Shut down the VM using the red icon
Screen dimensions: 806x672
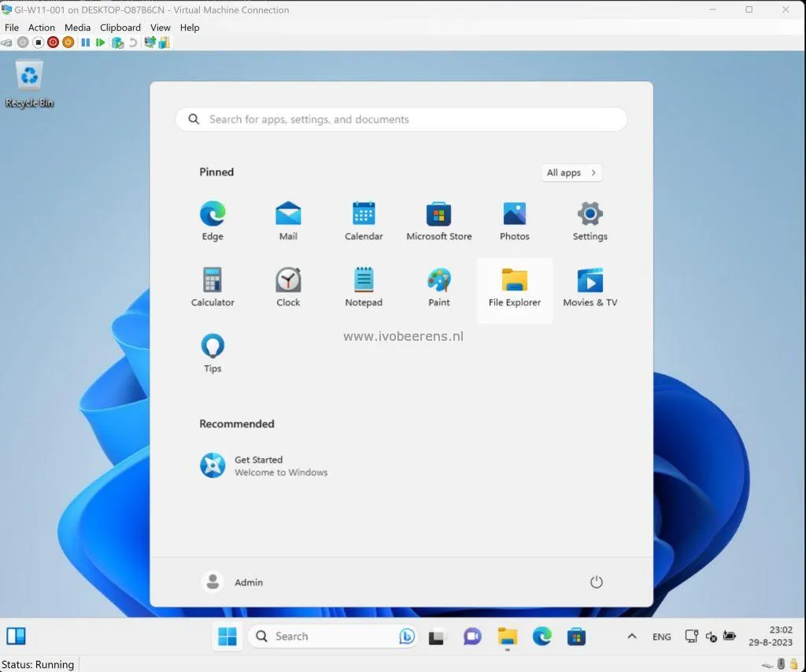coord(53,42)
